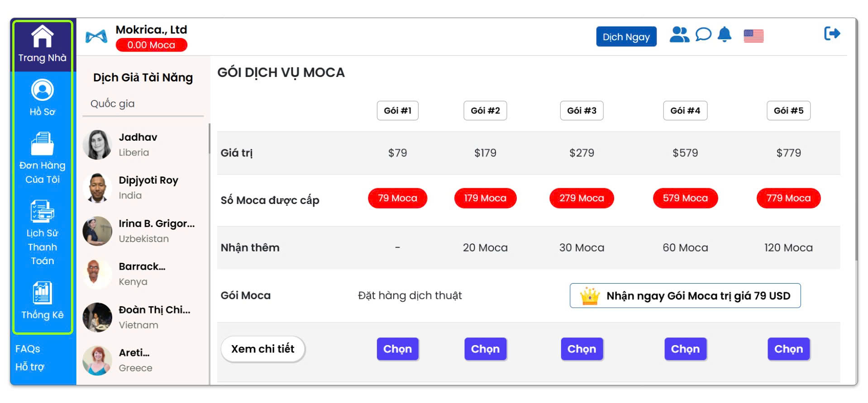Click the Trang Nhà home icon
The height and width of the screenshot is (403, 868).
(42, 37)
